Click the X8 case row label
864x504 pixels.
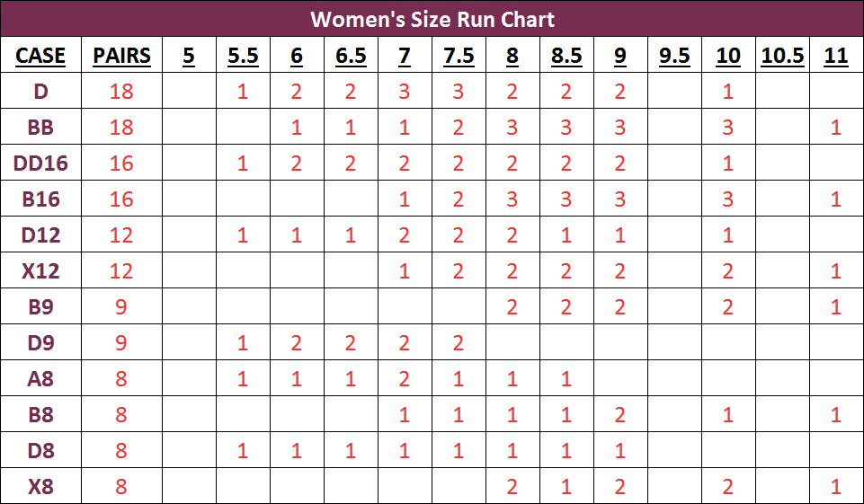[40, 487]
